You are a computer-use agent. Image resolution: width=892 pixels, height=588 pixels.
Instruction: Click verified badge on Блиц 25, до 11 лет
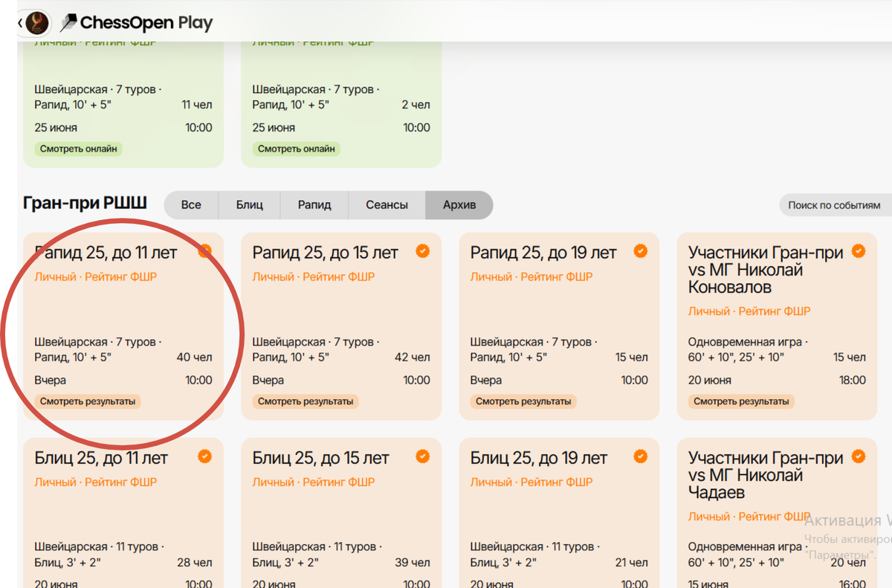[x=204, y=456]
